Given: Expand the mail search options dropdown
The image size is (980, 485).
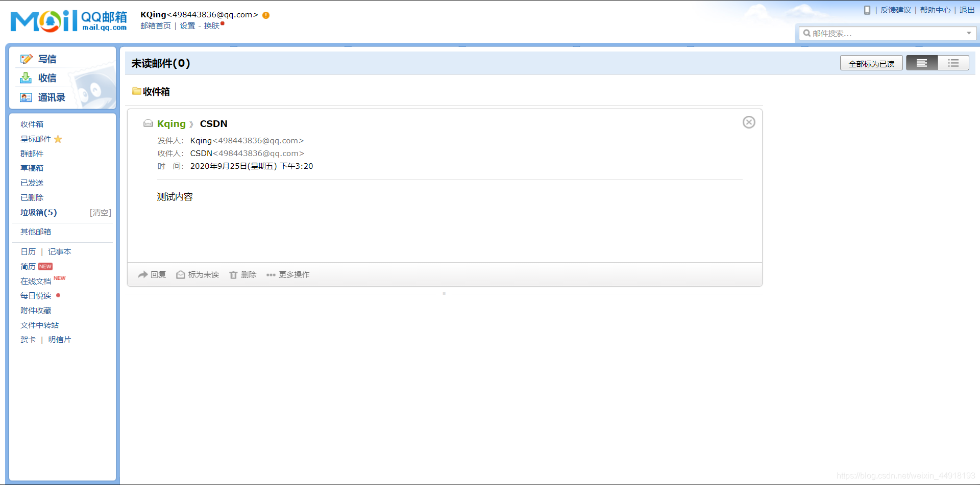Looking at the screenshot, I should [x=969, y=33].
